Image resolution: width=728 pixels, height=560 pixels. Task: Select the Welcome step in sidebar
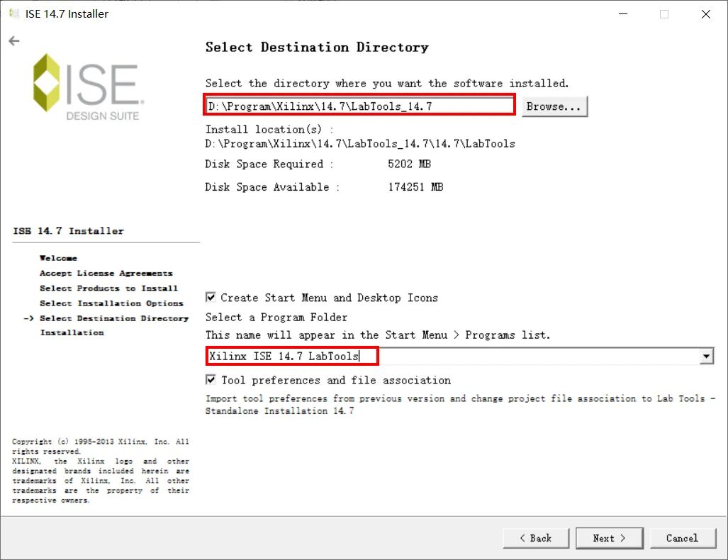59,258
